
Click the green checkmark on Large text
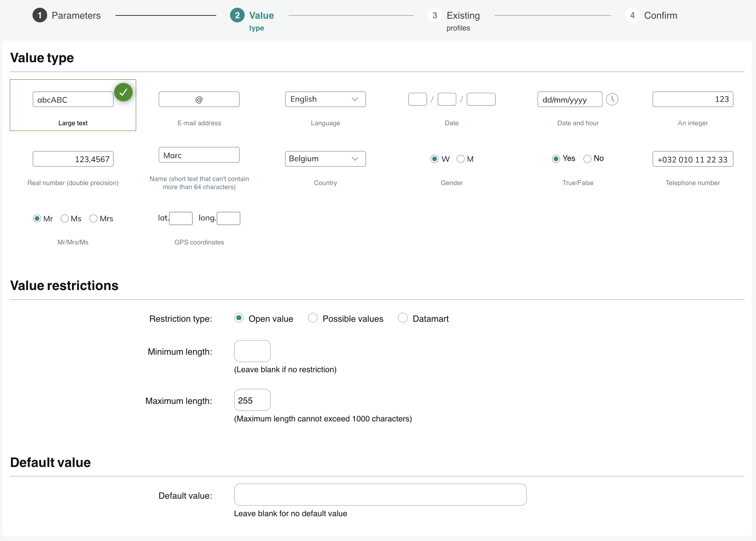click(124, 92)
